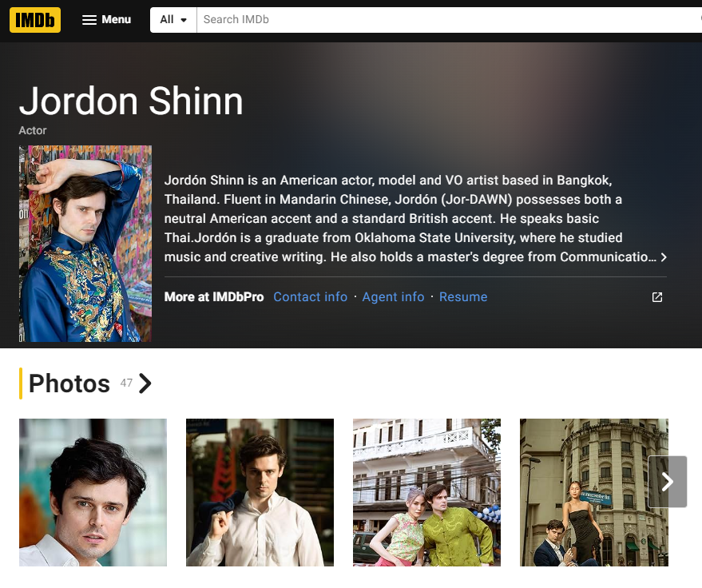Open Resume link
The height and width of the screenshot is (588, 702).
[x=463, y=297]
